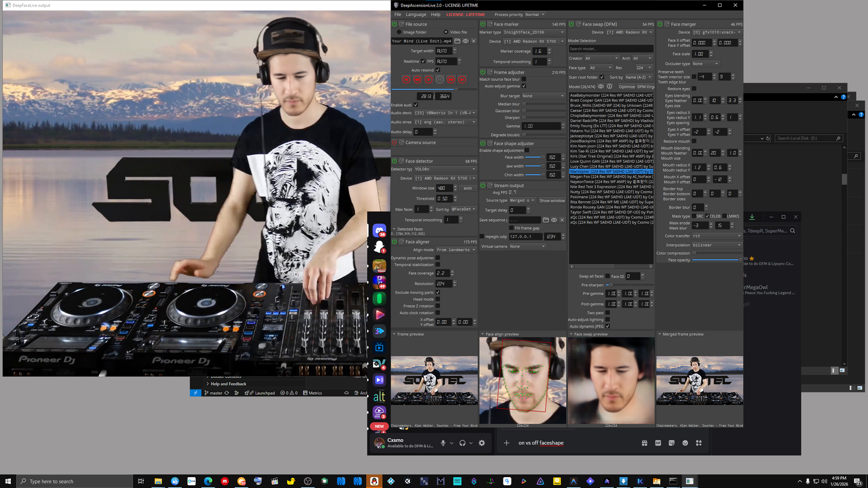Click the reset icon beside Face marker

pyautogui.click(x=490, y=24)
